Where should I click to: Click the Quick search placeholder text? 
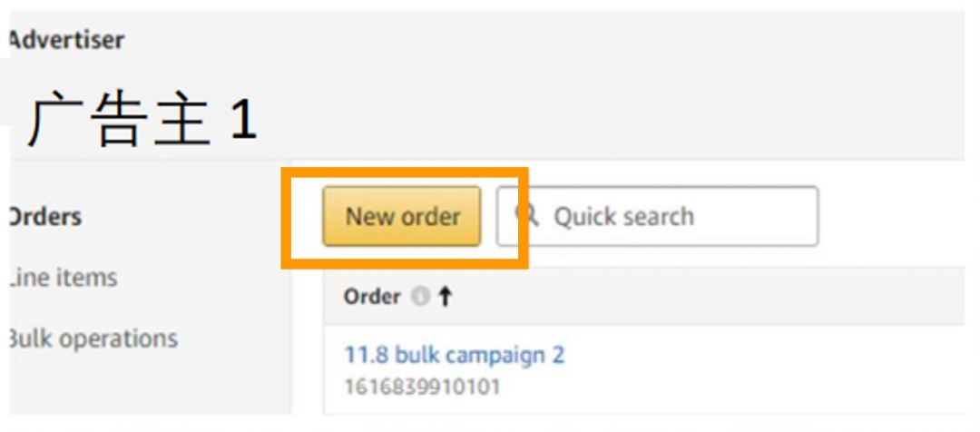[x=623, y=216]
